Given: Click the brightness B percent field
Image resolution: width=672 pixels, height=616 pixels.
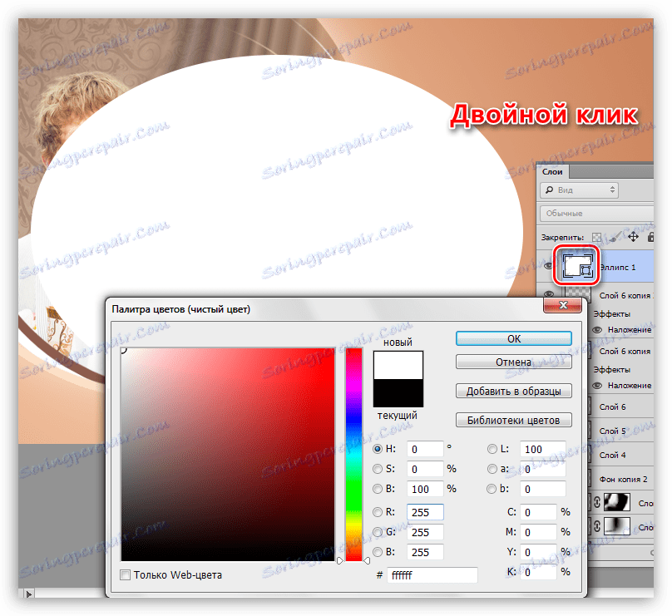Looking at the screenshot, I should tap(425, 489).
